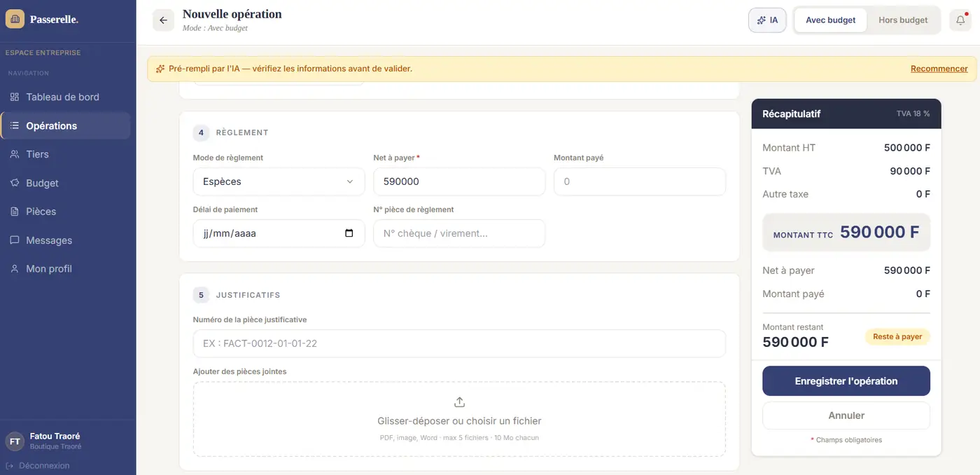
Task: Switch to Avec budget mode
Action: point(830,20)
